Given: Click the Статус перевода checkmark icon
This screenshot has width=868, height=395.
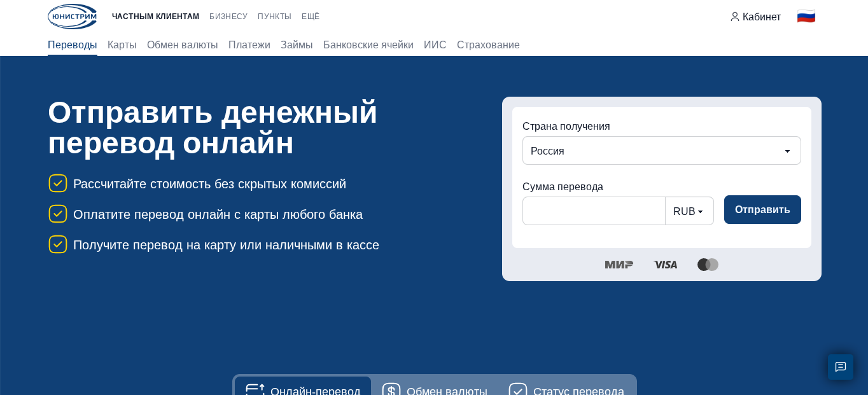Looking at the screenshot, I should (518, 391).
